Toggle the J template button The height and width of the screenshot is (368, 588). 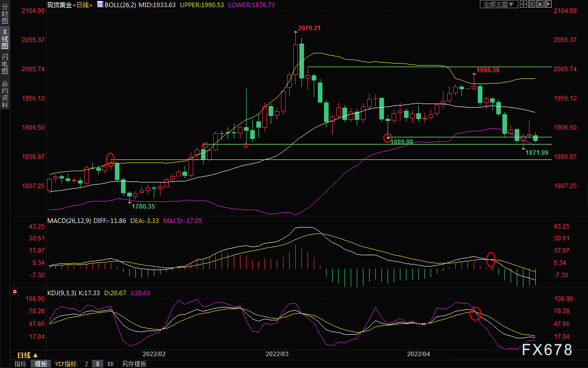coord(87,364)
